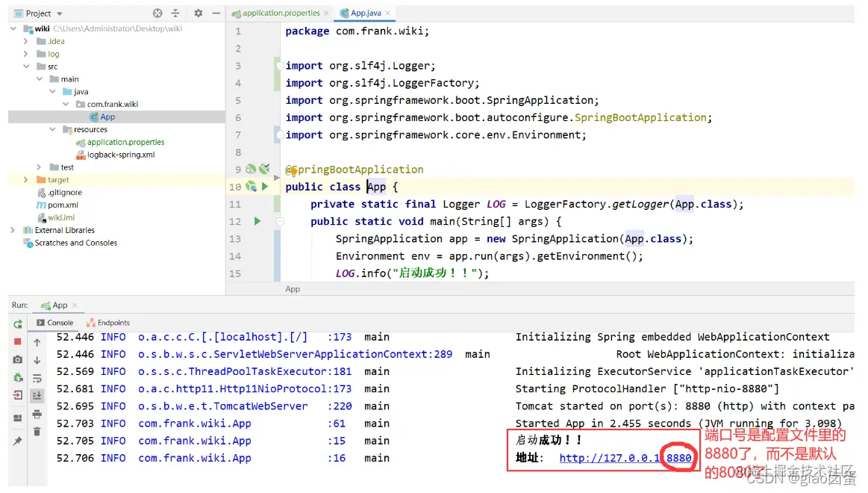This screenshot has width=868, height=493.
Task: Pin the Run tab with pin icon
Action: point(18,441)
